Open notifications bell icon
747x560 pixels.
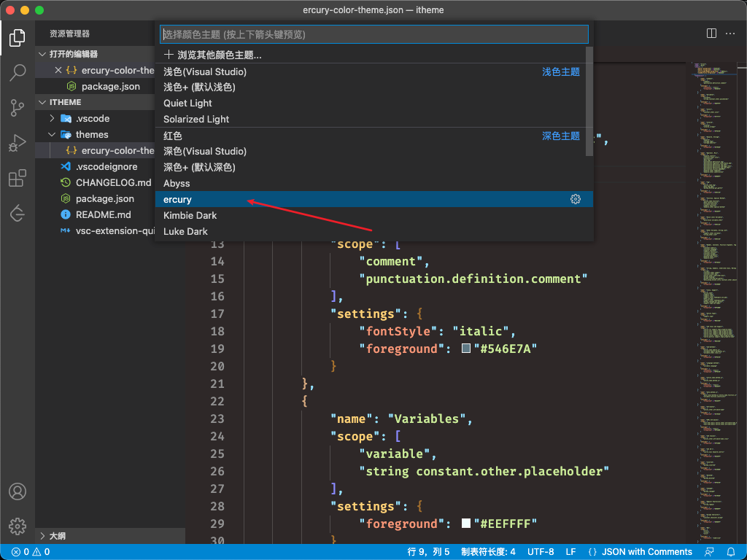click(x=731, y=552)
